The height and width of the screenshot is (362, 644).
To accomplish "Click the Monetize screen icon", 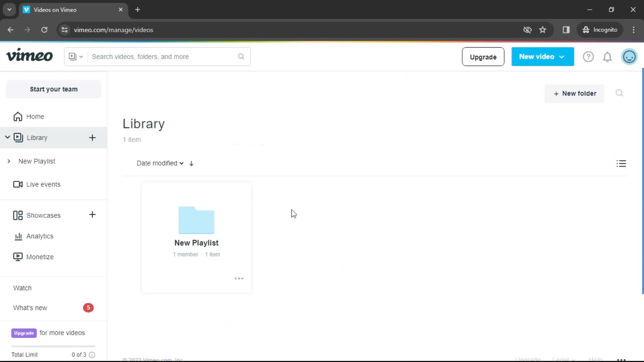I will [18, 257].
